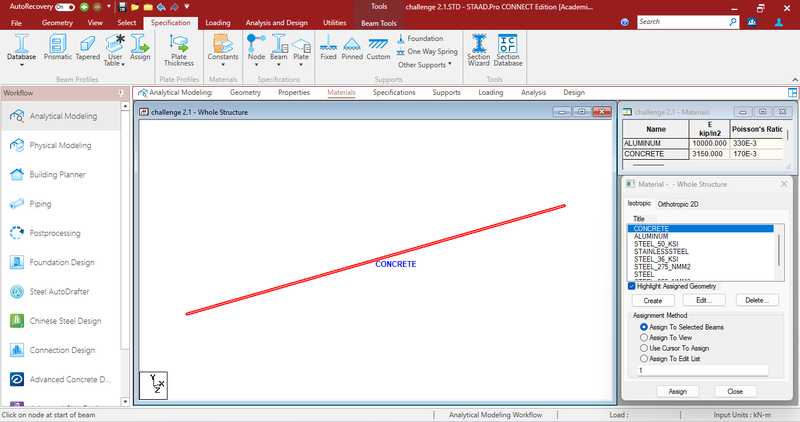Click the Edit... material button
Viewport: 800px width, 422px height.
704,301
